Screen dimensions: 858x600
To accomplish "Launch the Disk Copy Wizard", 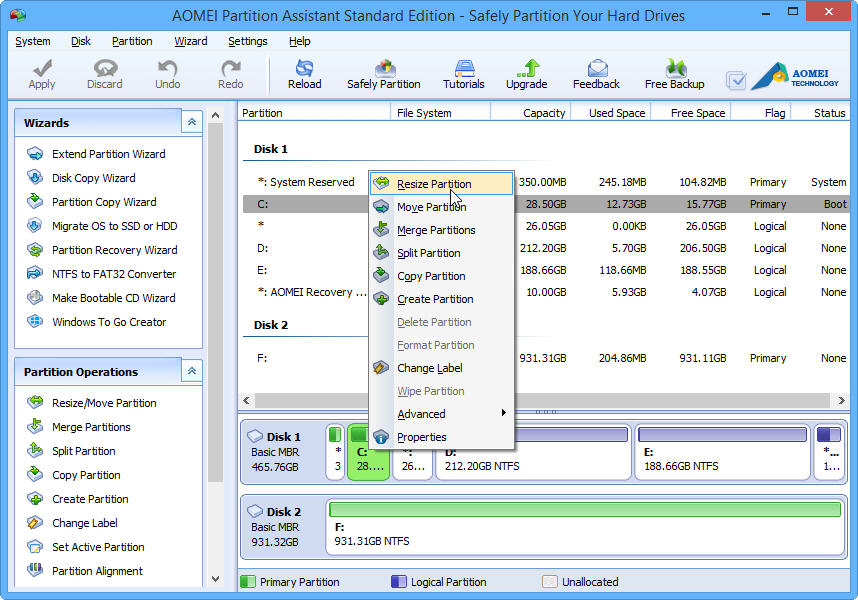I will tap(94, 178).
